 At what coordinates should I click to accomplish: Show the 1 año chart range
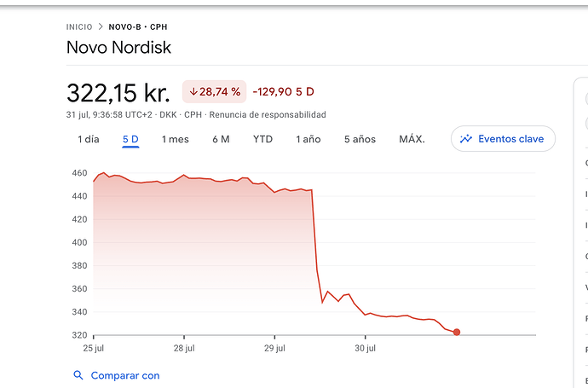(308, 139)
